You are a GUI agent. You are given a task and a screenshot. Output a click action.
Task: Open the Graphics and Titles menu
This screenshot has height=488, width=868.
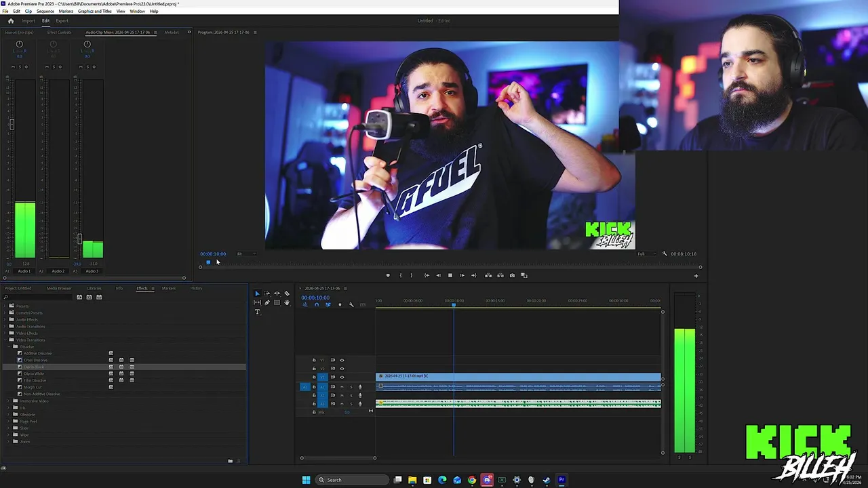95,11
